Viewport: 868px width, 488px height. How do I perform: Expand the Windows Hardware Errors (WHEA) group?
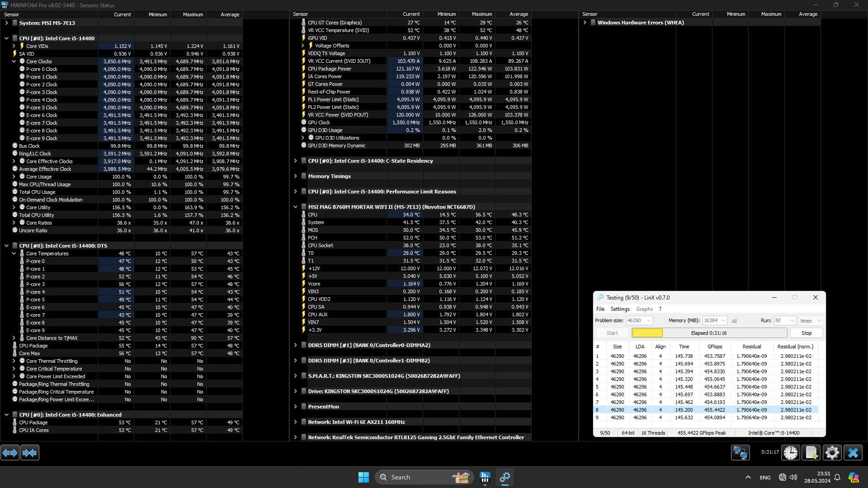(585, 23)
